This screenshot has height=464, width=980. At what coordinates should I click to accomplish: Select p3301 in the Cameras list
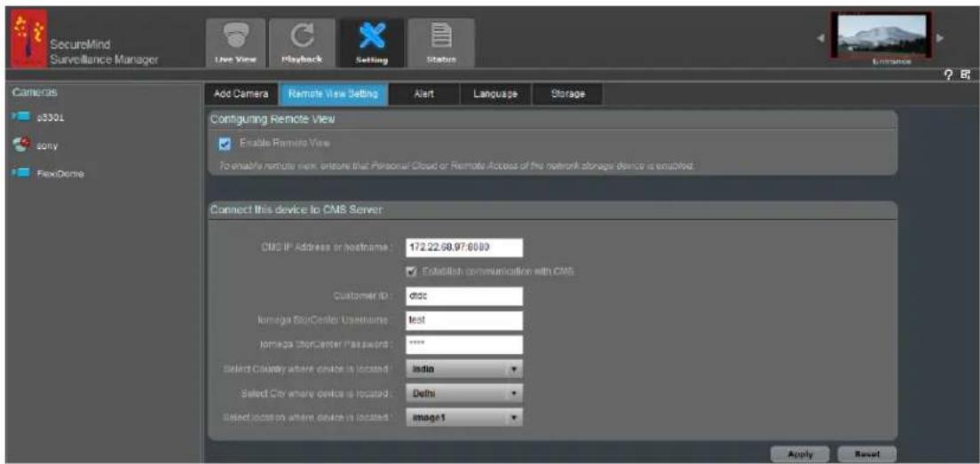48,116
